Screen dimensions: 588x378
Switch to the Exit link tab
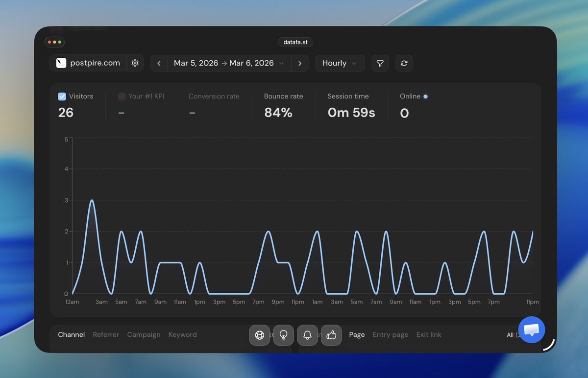(x=429, y=335)
